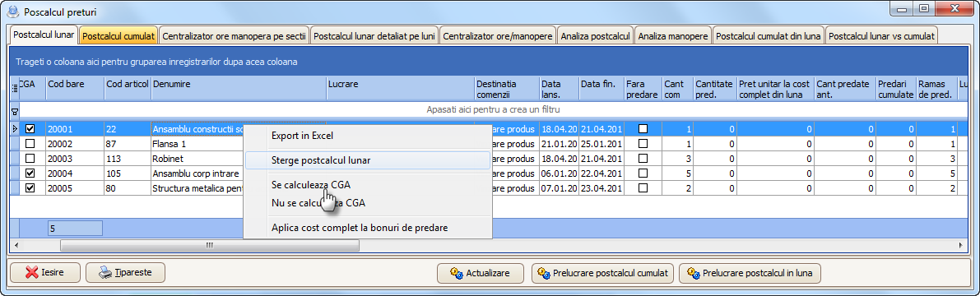Click the Actualizare button
Viewport: 980px width, 296px height.
point(481,273)
